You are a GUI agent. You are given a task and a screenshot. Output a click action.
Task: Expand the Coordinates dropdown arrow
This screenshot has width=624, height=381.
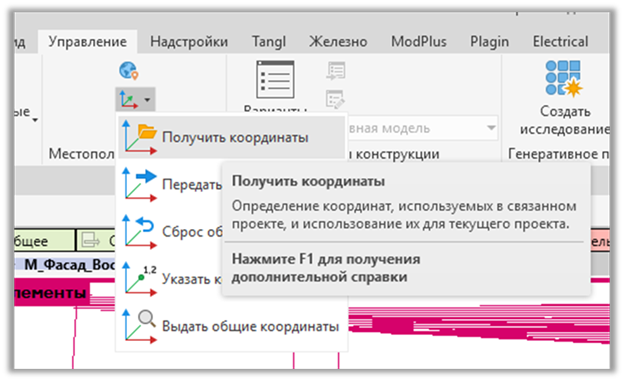click(x=147, y=100)
